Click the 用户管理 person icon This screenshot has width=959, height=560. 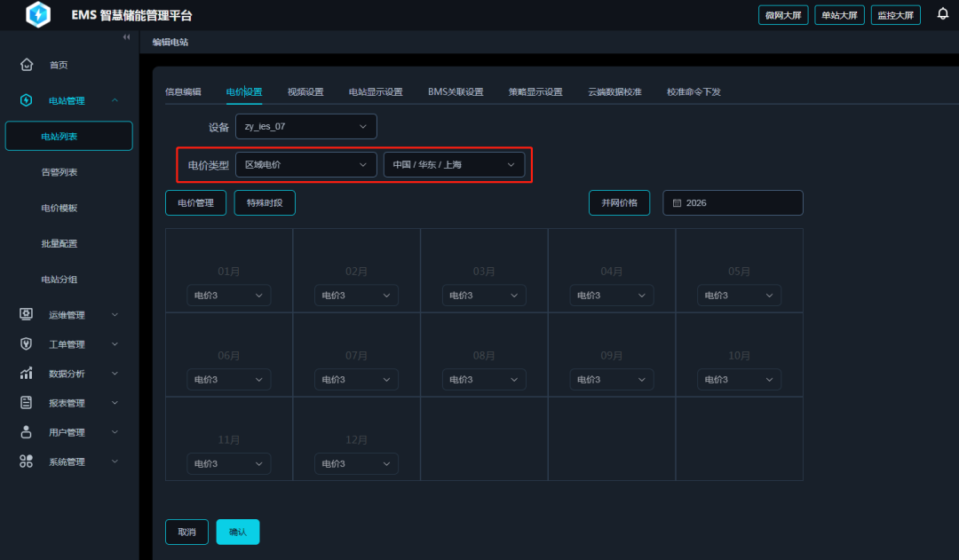(x=27, y=432)
